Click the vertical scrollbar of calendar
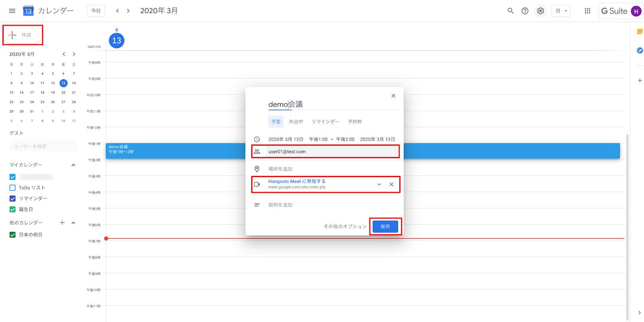 pos(627,227)
